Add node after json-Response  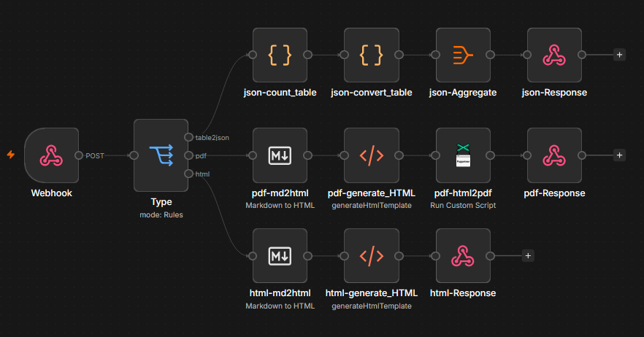tap(619, 55)
